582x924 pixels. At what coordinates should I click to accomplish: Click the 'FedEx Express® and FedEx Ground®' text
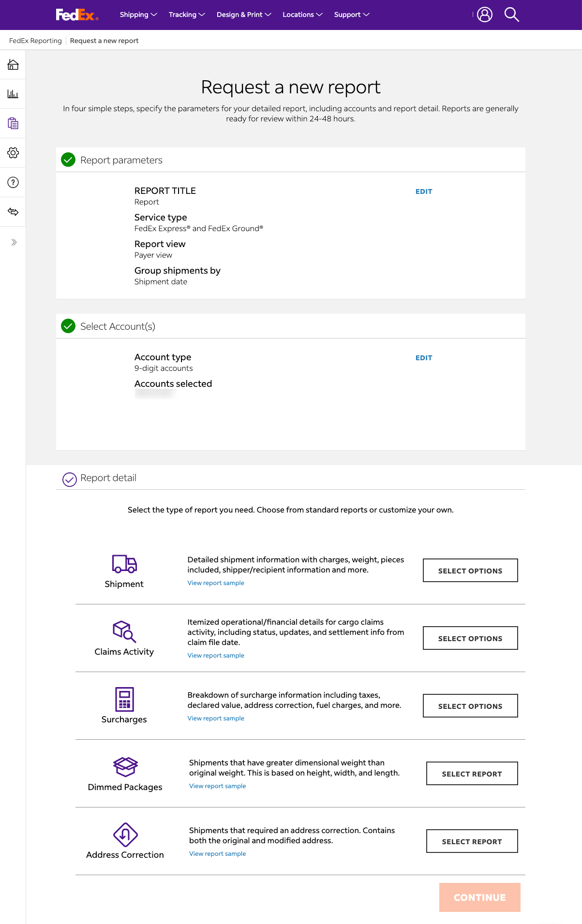click(199, 229)
